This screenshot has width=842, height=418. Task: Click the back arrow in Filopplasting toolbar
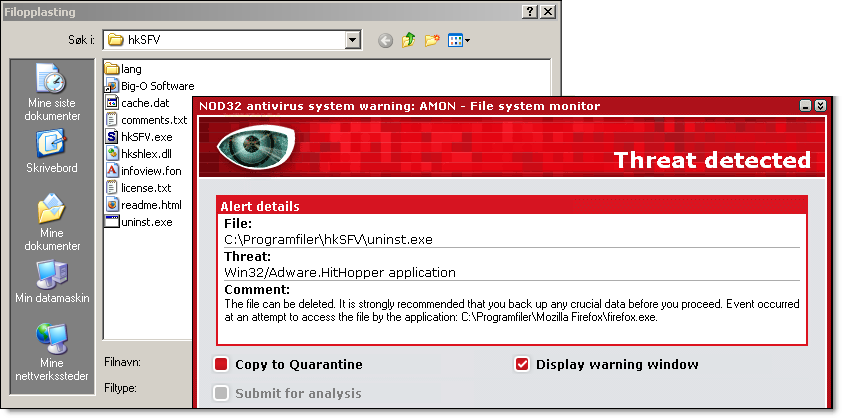[x=386, y=40]
